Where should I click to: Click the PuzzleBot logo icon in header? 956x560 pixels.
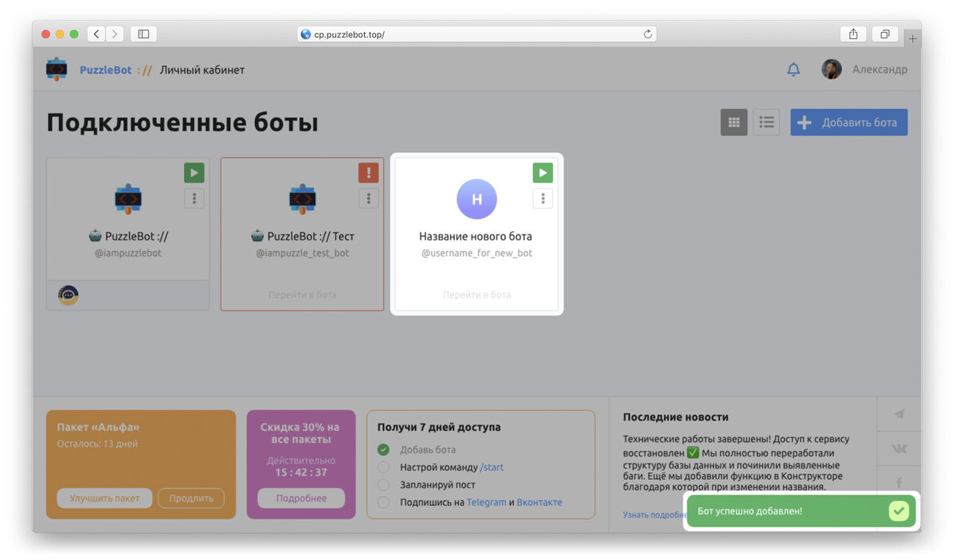pos(57,69)
